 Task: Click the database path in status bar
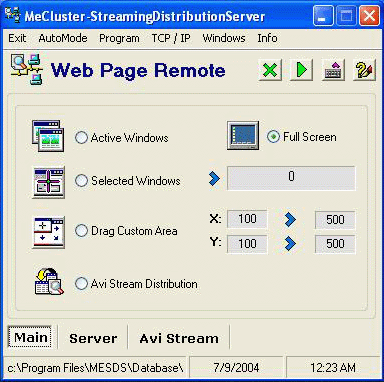point(95,368)
